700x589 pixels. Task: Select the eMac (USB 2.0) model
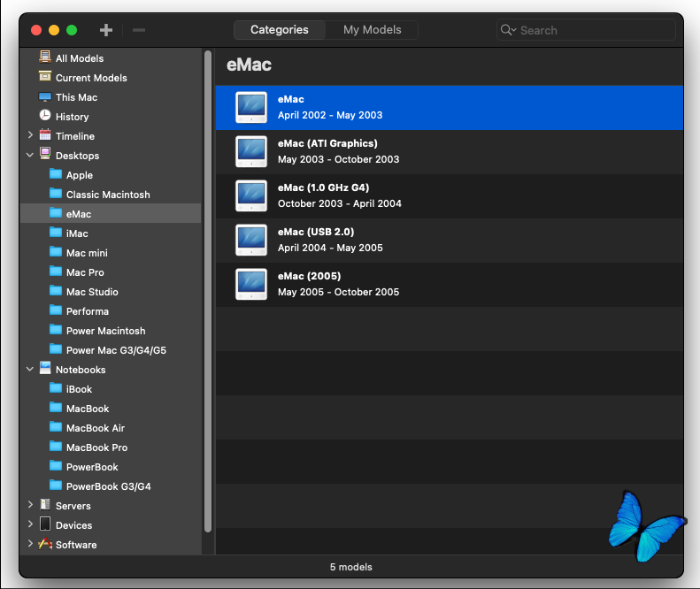pos(449,240)
